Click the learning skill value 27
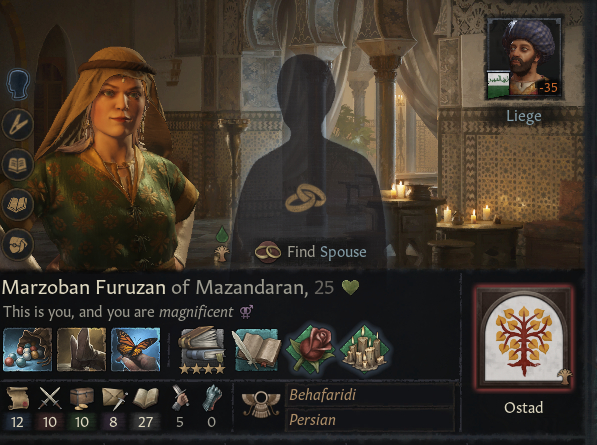Image resolution: width=597 pixels, height=445 pixels. [145, 422]
